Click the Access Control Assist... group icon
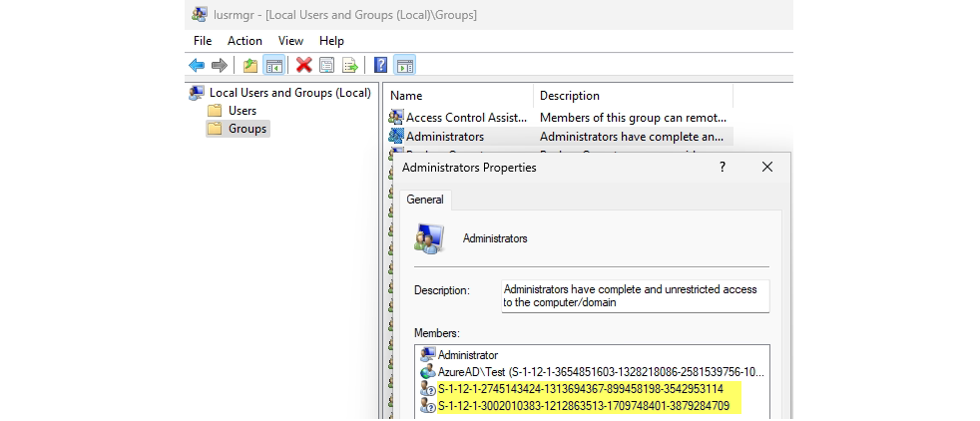The height and width of the screenshot is (421, 980). [395, 117]
